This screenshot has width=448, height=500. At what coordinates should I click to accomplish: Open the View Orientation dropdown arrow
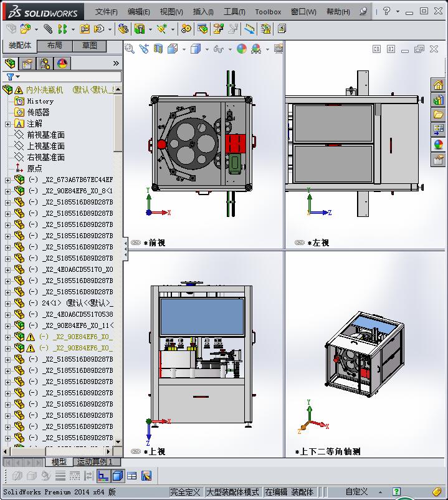click(184, 49)
